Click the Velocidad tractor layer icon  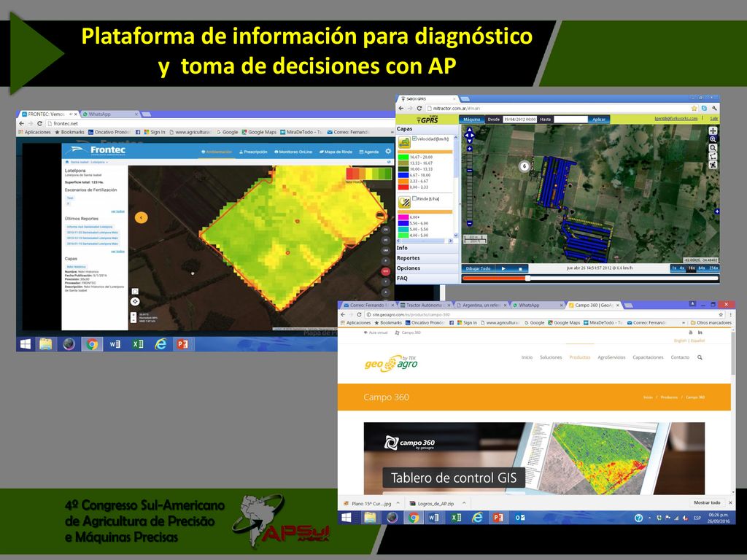click(x=404, y=142)
